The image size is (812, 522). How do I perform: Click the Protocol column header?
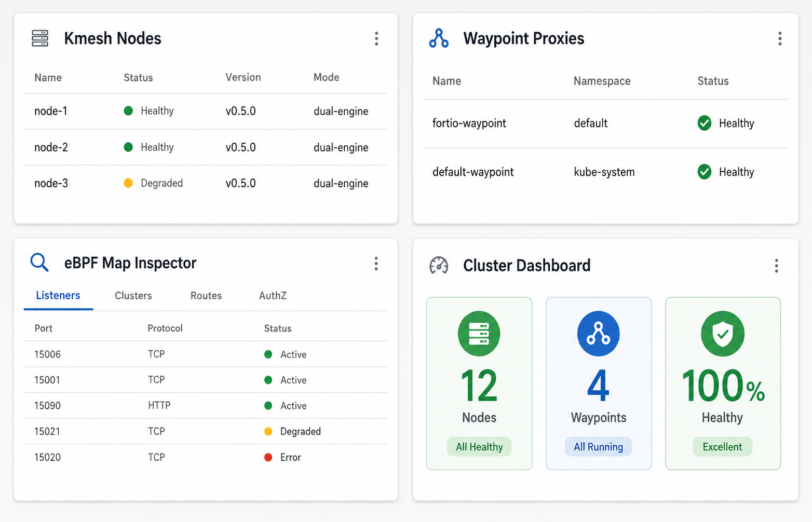pos(165,328)
